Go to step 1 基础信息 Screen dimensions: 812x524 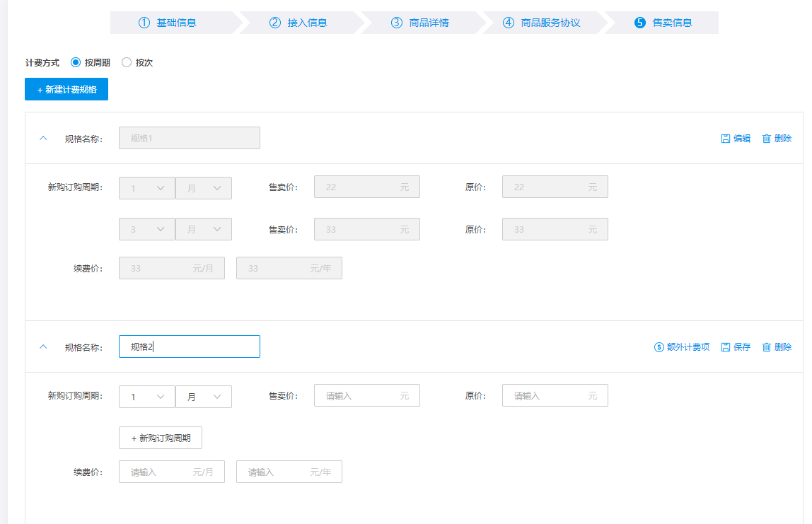click(x=168, y=23)
